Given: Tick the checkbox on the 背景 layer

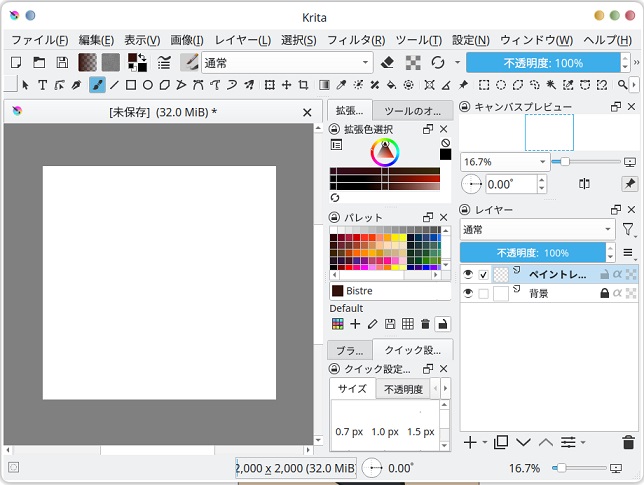Looking at the screenshot, I should (x=483, y=293).
